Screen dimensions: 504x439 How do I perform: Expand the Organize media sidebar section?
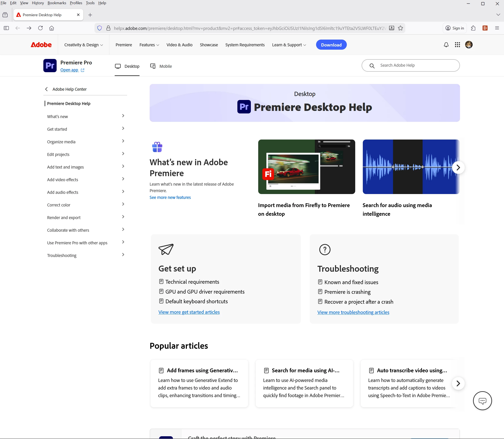point(123,141)
